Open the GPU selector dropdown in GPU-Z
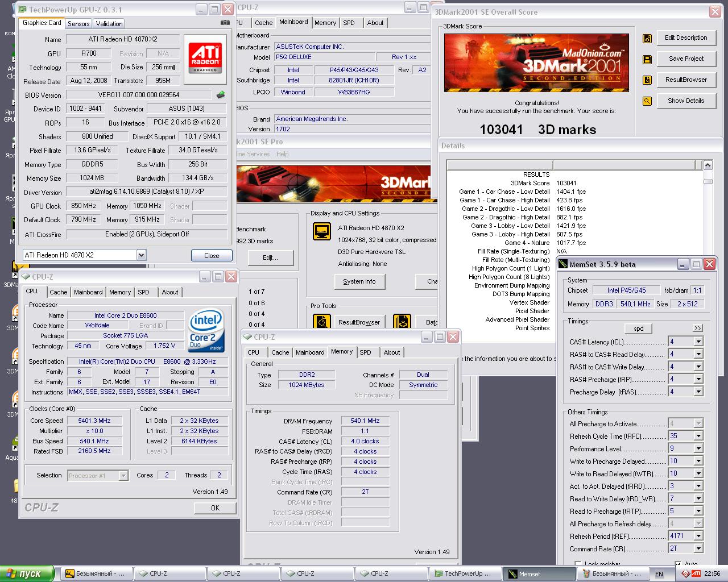728x582 pixels. pyautogui.click(x=141, y=255)
